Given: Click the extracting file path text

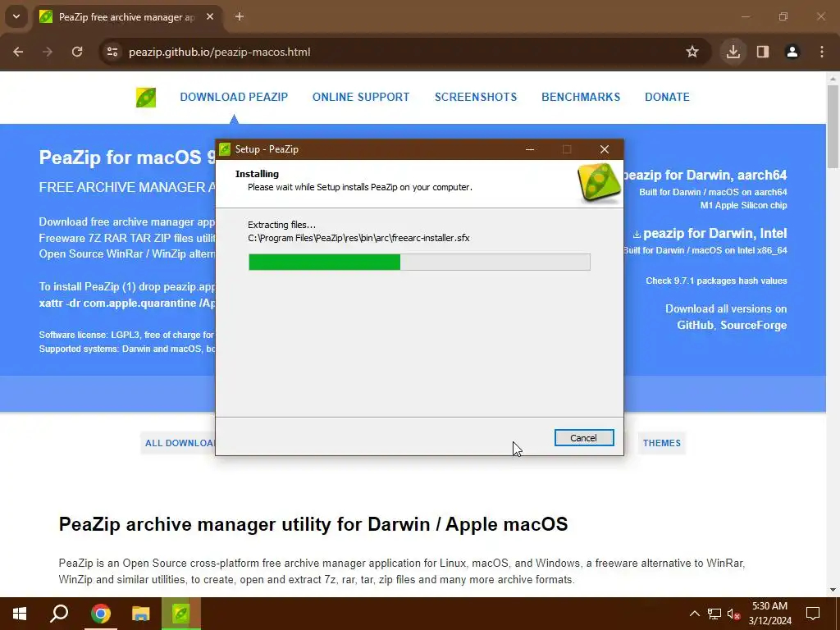Looking at the screenshot, I should [358, 239].
